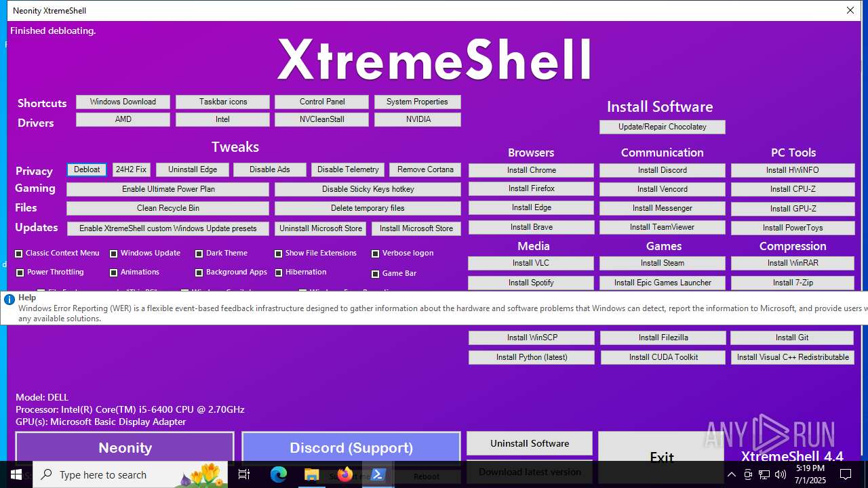Toggle the Verbose logon checkbox
Image resolution: width=868 pixels, height=488 pixels.
coord(376,253)
